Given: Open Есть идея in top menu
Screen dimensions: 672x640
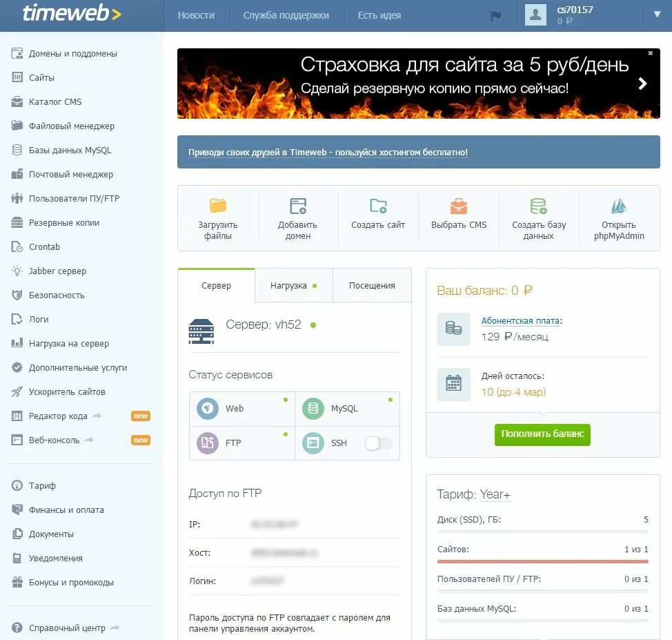Looking at the screenshot, I should [379, 15].
